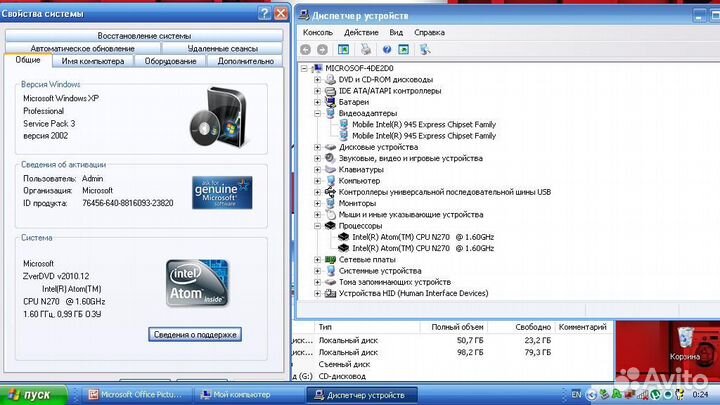Open Удаленные сеансы tab

tap(222, 48)
